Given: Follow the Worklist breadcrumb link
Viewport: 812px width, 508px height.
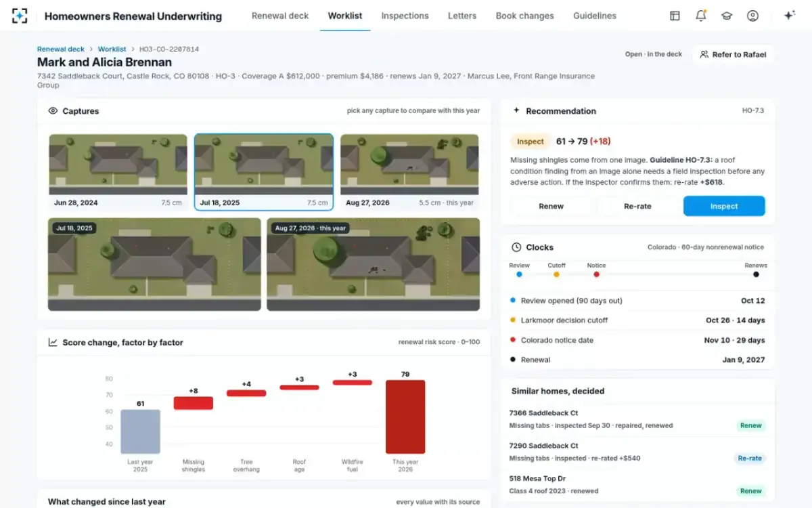Looking at the screenshot, I should pyautogui.click(x=112, y=49).
